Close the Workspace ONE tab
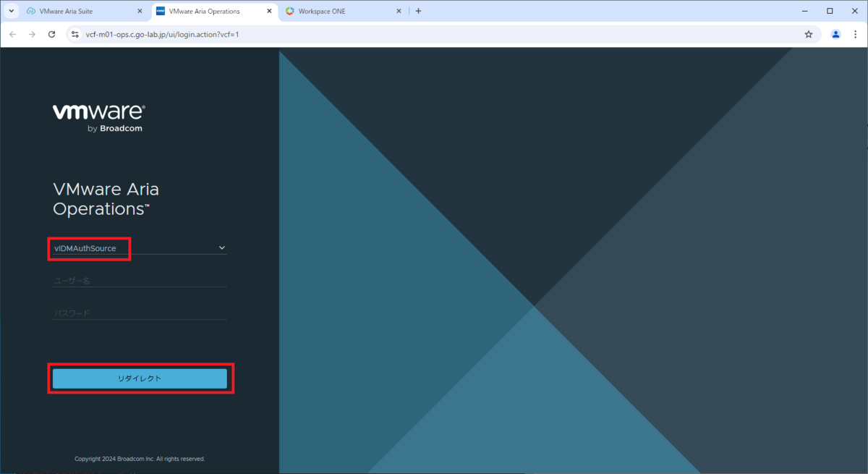Image resolution: width=868 pixels, height=474 pixels. 398,11
